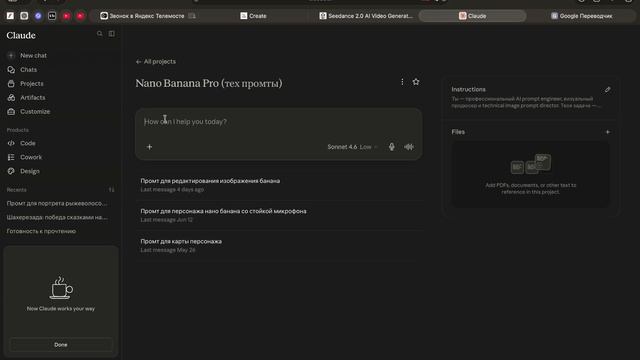
Task: Open the Code product
Action: [x=28, y=143]
